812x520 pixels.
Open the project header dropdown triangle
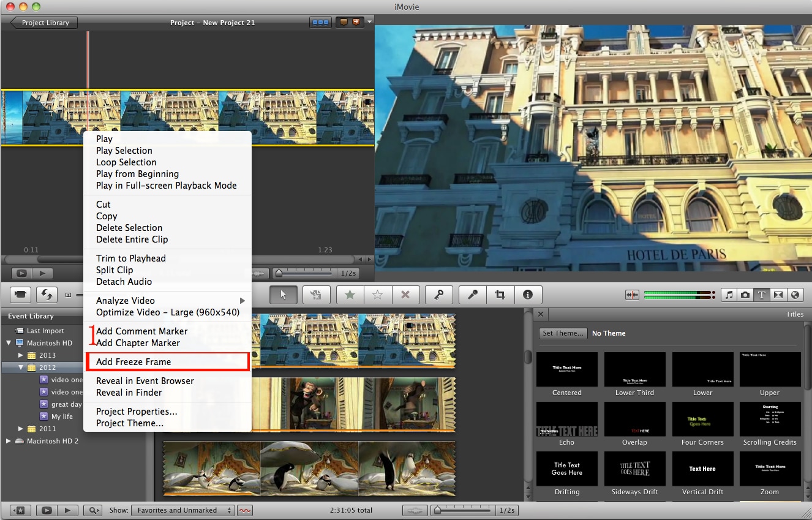pyautogui.click(x=370, y=23)
